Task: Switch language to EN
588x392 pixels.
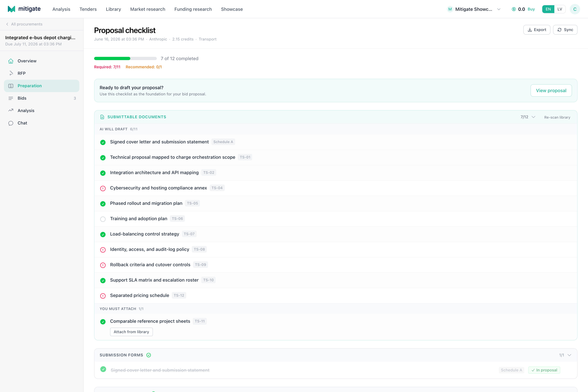Action: coord(548,9)
